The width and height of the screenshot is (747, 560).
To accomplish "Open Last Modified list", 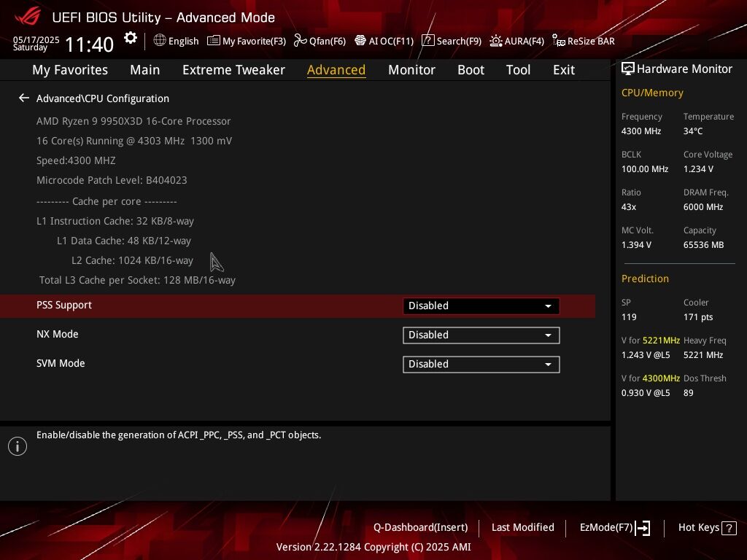I will (522, 527).
